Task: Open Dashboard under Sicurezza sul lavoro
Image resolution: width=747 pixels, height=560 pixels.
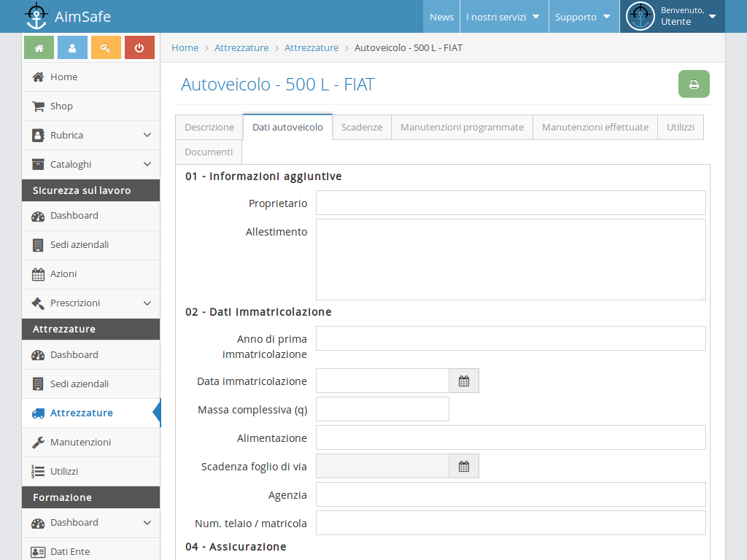Action: [x=91, y=216]
